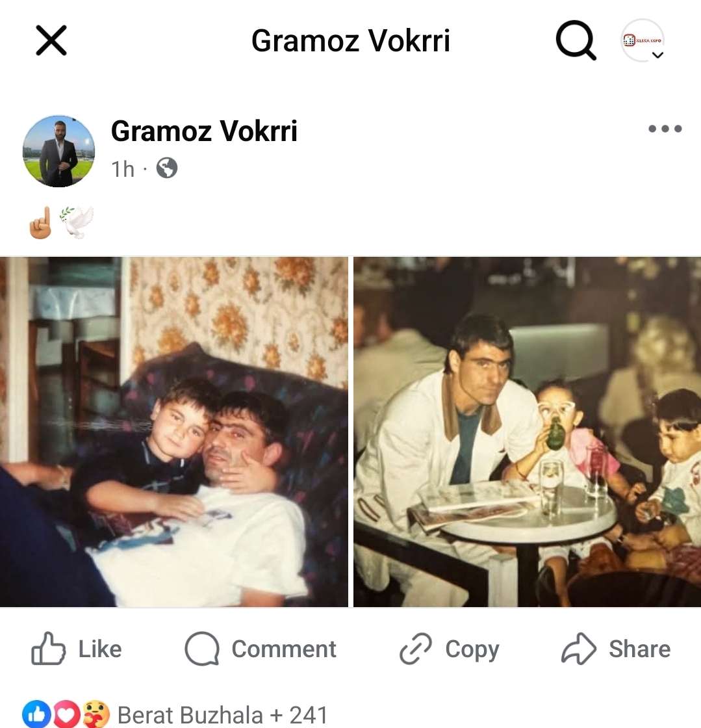
Task: Open search with the magnifier icon
Action: pyautogui.click(x=576, y=40)
